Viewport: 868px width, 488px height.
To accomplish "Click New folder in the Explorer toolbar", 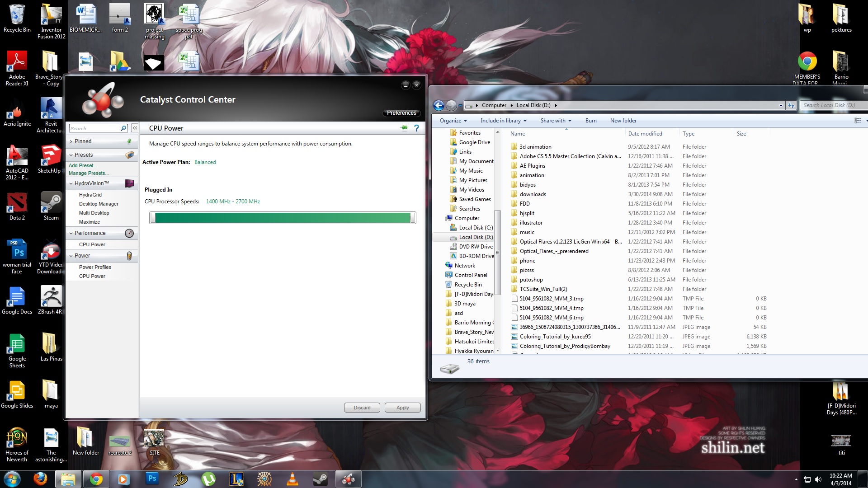I will click(x=623, y=121).
